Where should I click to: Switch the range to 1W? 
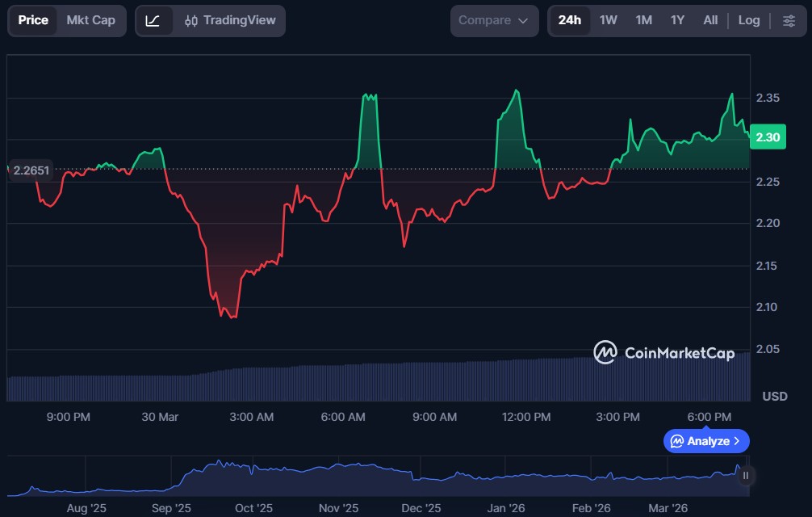608,21
